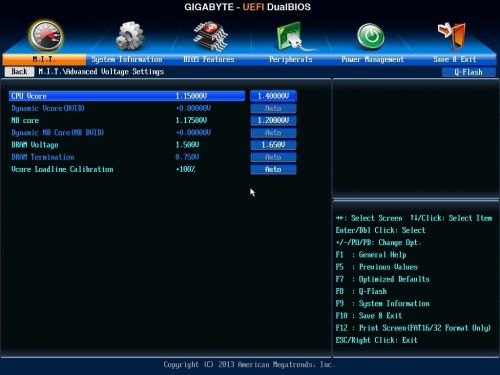Select the NB core label

point(25,120)
